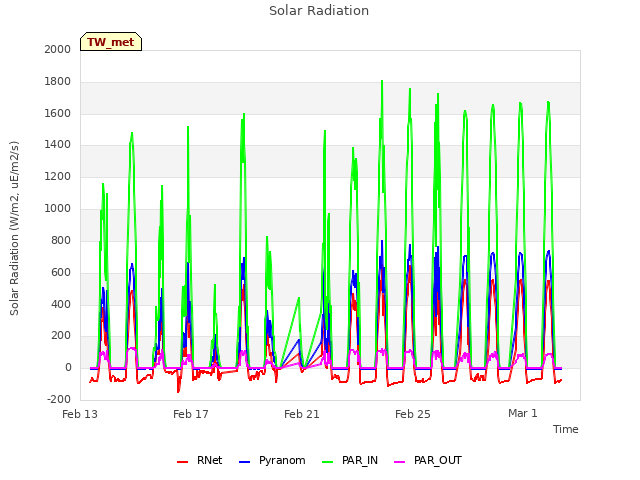Click the -200 y-axis tick label

59,400
